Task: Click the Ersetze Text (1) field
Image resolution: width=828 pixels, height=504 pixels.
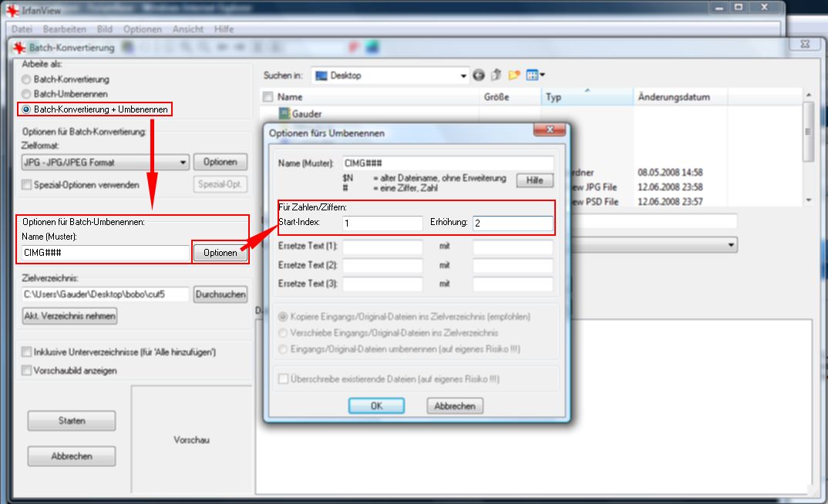Action: (x=382, y=247)
